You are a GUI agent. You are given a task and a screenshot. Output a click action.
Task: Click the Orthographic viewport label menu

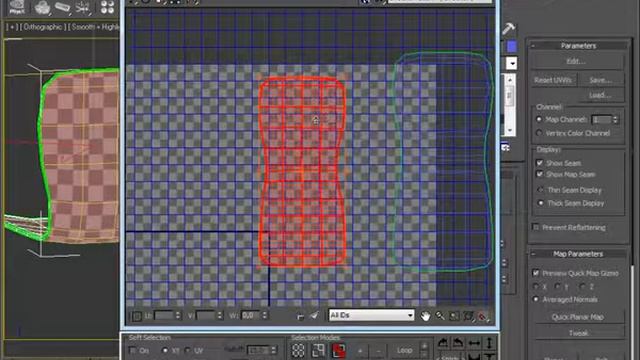pyautogui.click(x=42, y=27)
